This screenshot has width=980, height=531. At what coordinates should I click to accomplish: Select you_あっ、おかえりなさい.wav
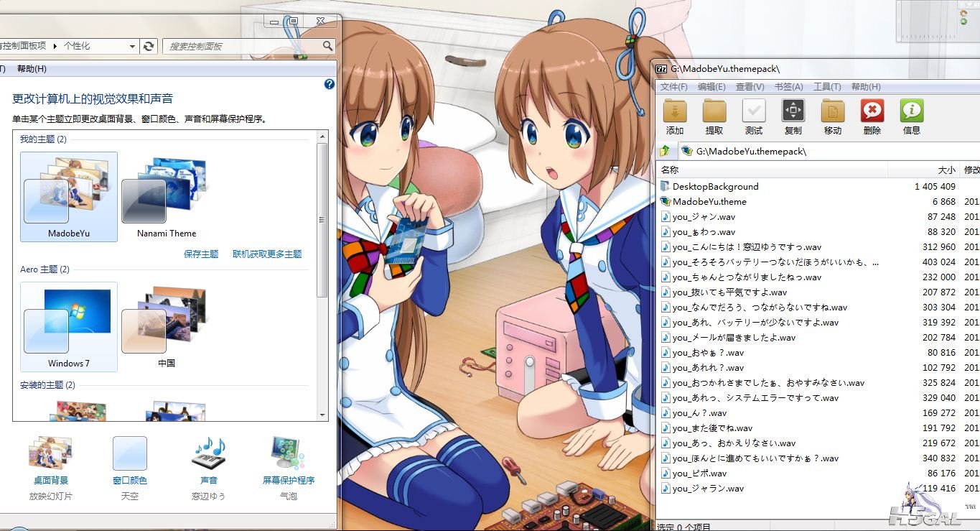click(728, 443)
